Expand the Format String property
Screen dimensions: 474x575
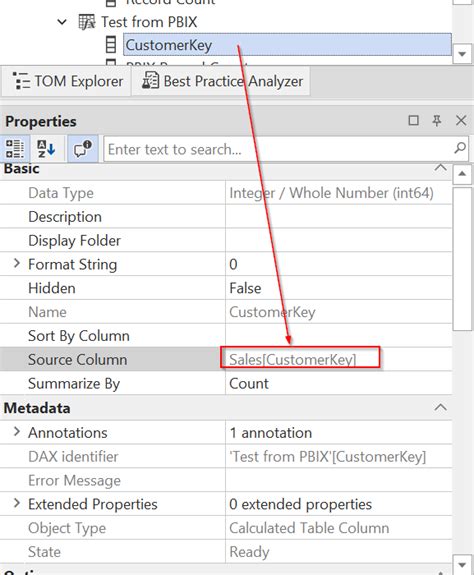tap(16, 263)
